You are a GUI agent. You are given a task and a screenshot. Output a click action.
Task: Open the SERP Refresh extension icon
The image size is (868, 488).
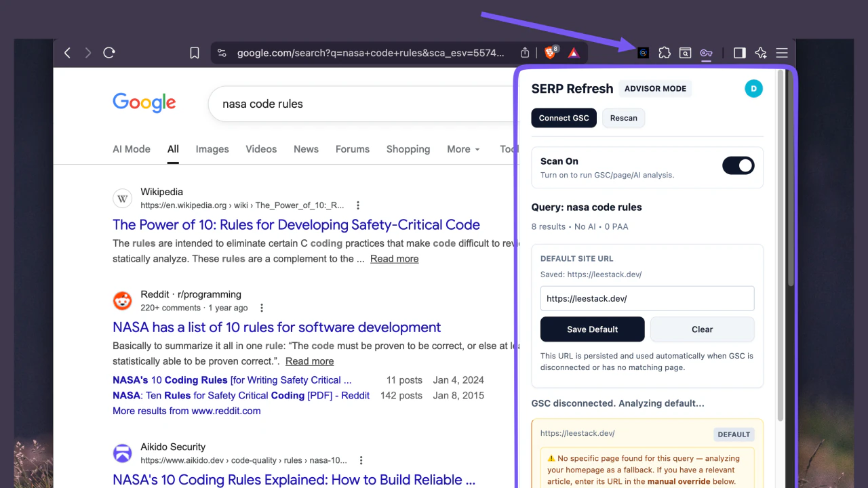644,53
